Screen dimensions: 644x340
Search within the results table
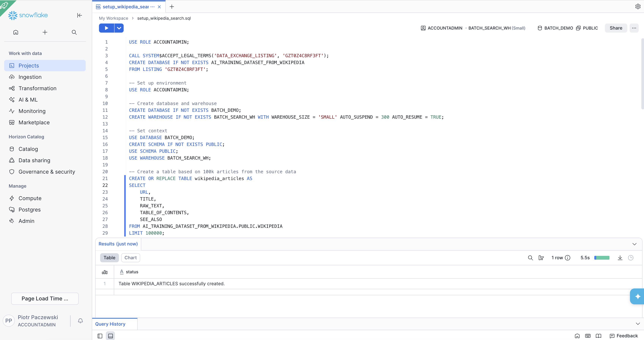(530, 258)
